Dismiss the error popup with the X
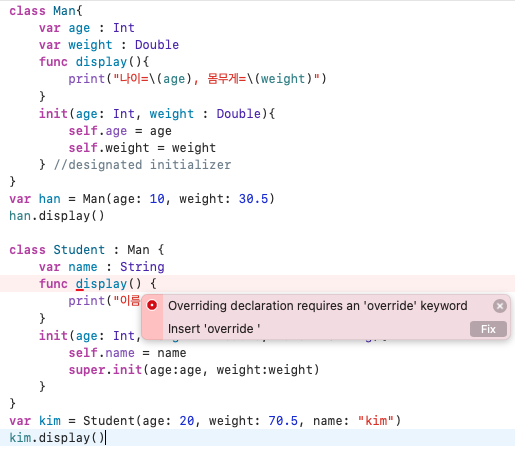Screen dimensions: 515x449 click(500, 306)
